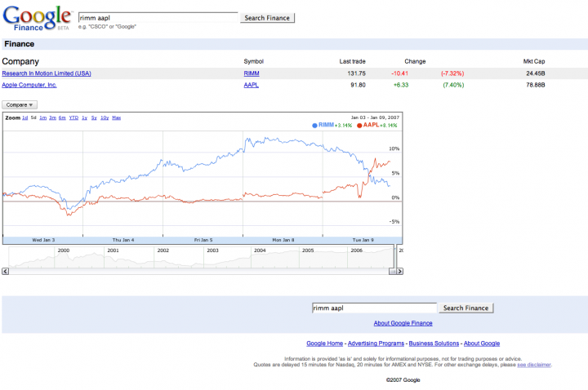Click the top Search Finance button

tap(267, 18)
